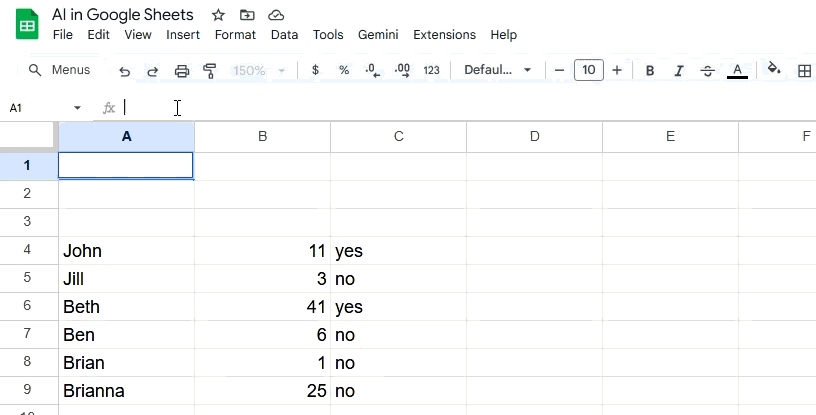Select the cell containing Ben
816x415 pixels.
(126, 335)
